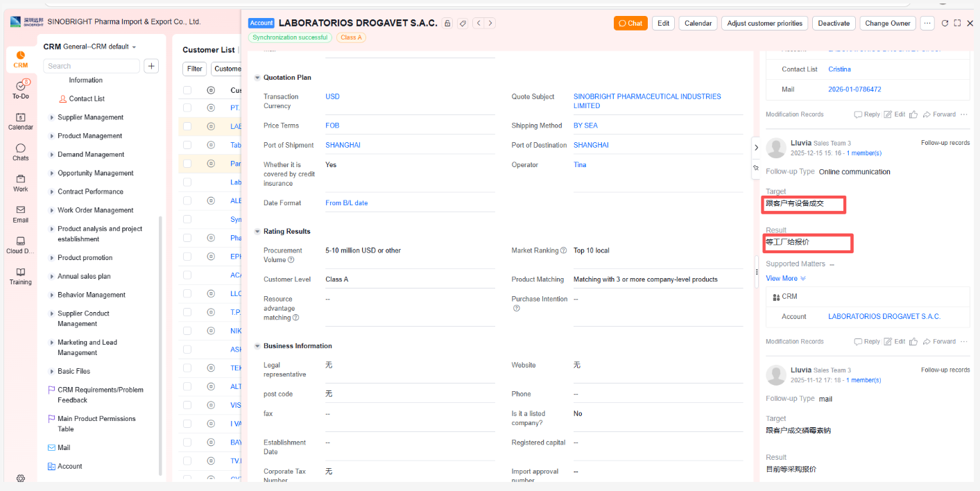Click the Adjust customer priorities button
The height and width of the screenshot is (491, 980).
[x=765, y=23]
